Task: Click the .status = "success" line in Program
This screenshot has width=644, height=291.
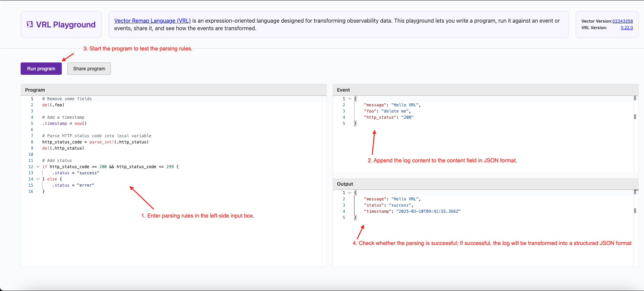Action: point(76,173)
